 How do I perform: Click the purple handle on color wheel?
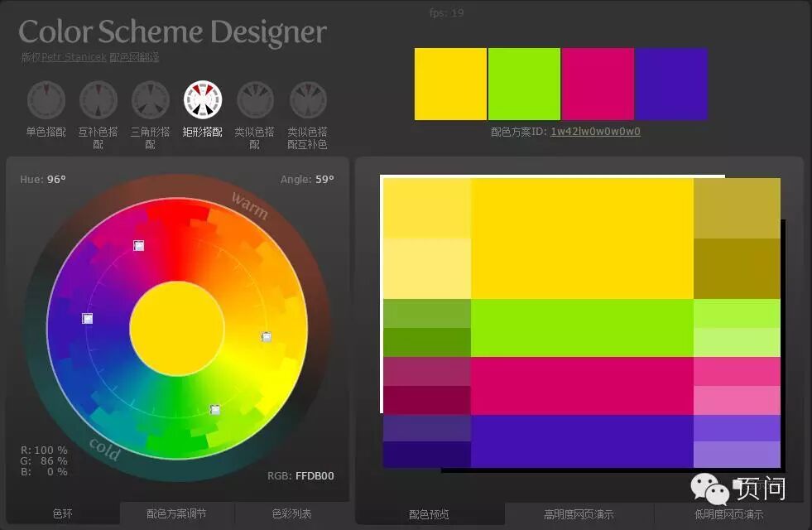pos(88,319)
